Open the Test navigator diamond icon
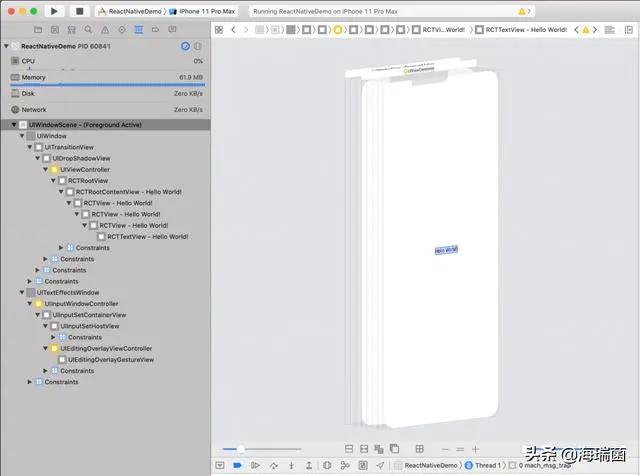This screenshot has width=640, height=476. tap(122, 29)
